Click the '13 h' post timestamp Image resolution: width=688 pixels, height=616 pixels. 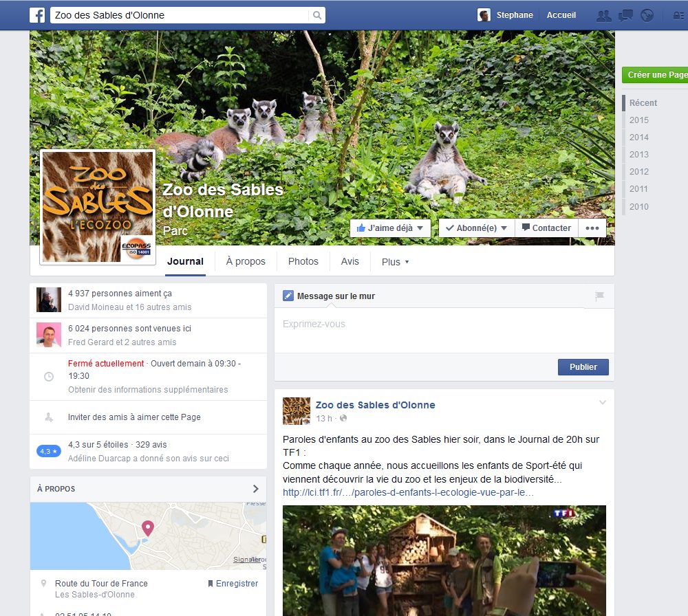tap(324, 418)
